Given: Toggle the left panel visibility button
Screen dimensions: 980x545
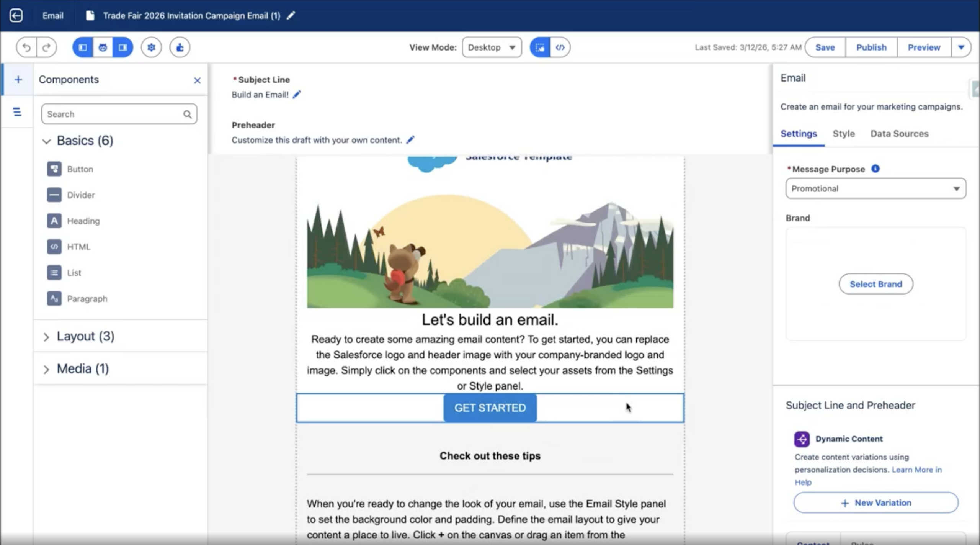Looking at the screenshot, I should (x=83, y=47).
